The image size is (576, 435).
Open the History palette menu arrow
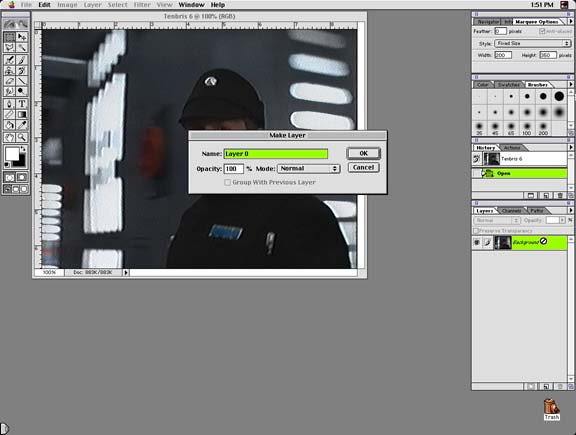pos(571,147)
